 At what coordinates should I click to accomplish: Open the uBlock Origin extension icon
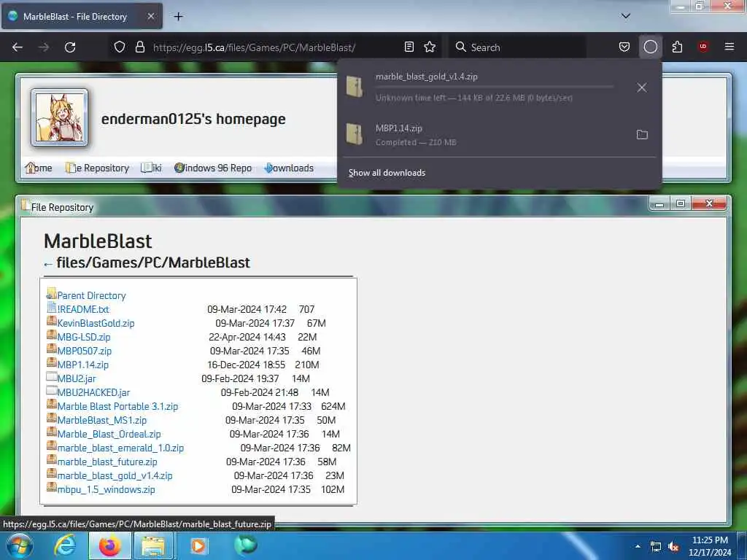[x=703, y=47]
